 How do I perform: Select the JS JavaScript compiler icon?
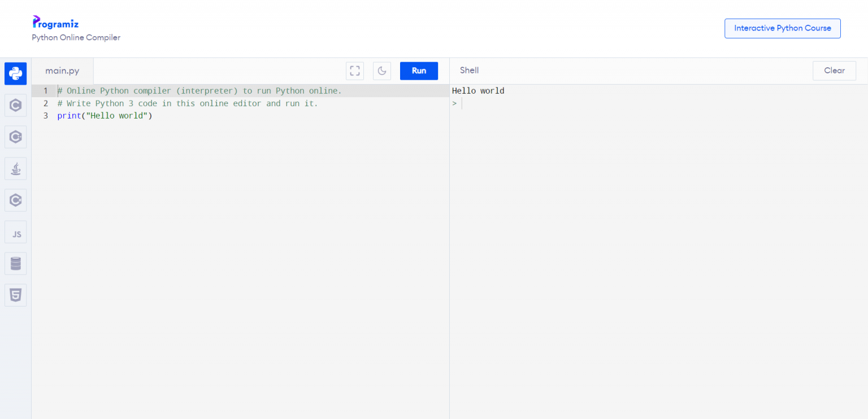pyautogui.click(x=15, y=232)
